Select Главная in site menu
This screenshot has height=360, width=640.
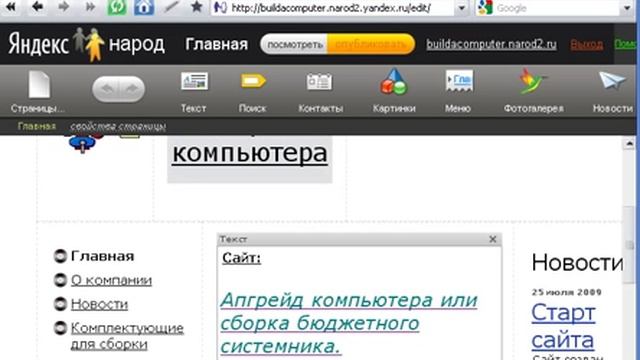tap(102, 256)
